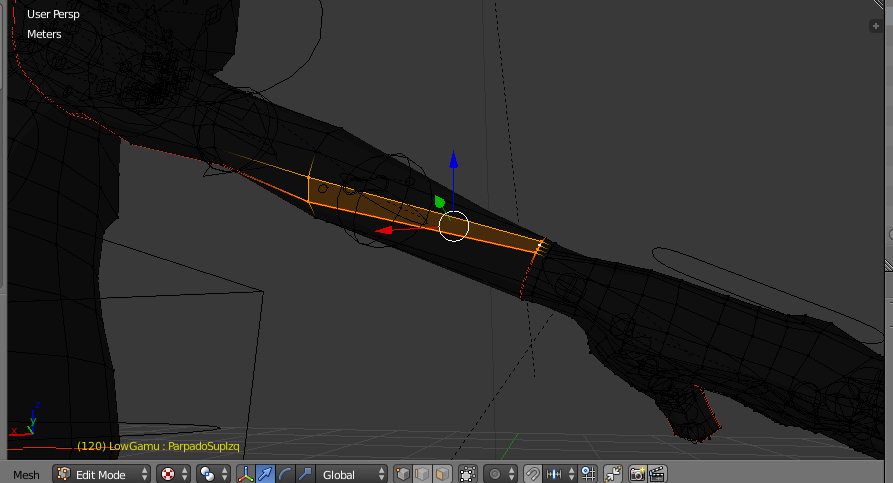
Task: Click the auto-merge vertices icon
Action: point(612,474)
